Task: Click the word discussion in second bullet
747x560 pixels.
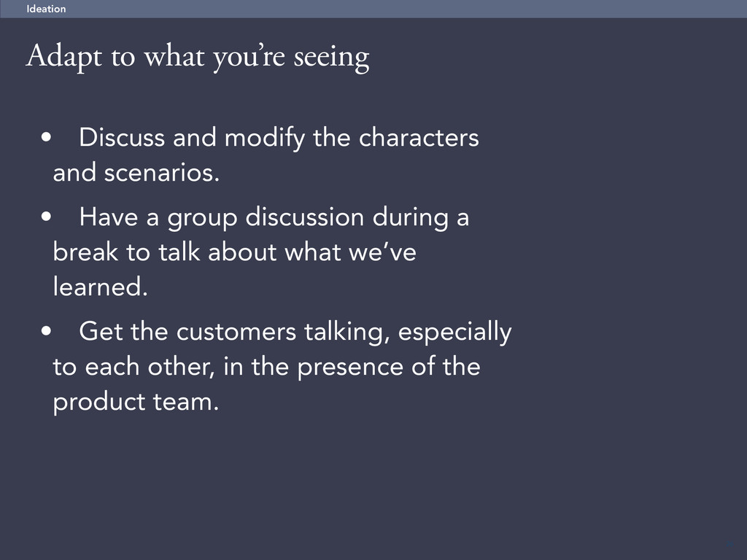Action: coord(305,217)
